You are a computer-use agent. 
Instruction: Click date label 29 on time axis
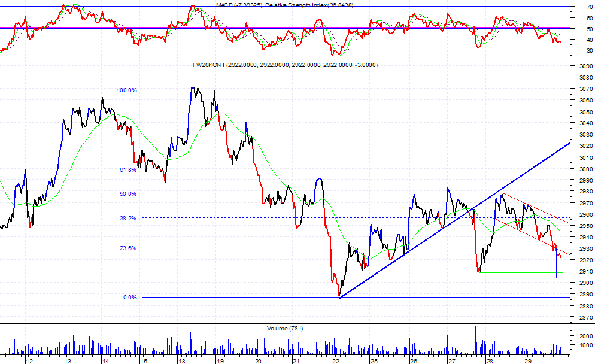(527, 361)
